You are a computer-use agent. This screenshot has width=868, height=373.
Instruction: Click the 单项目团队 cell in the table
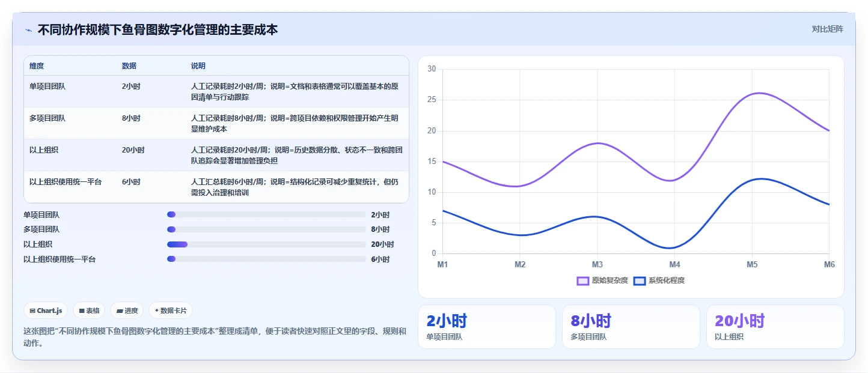pyautogui.click(x=47, y=86)
